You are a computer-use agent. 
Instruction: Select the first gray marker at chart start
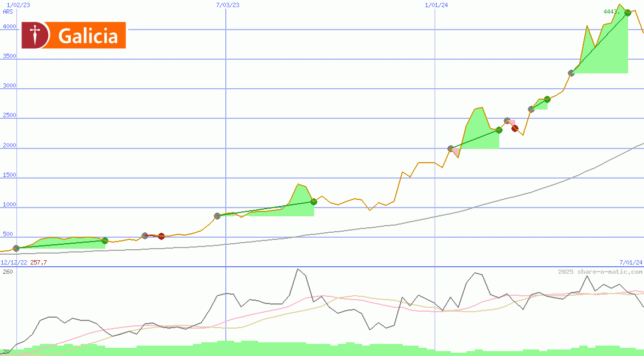pyautogui.click(x=16, y=248)
